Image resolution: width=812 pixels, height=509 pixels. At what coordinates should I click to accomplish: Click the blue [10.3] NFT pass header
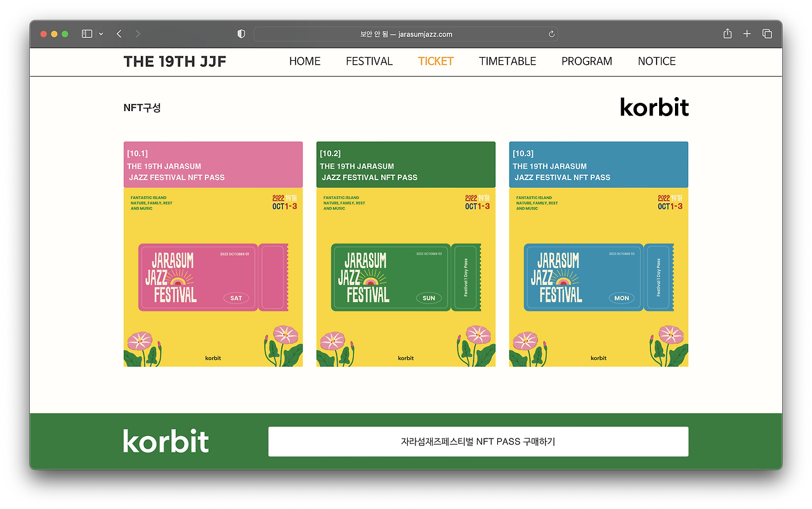pos(599,165)
